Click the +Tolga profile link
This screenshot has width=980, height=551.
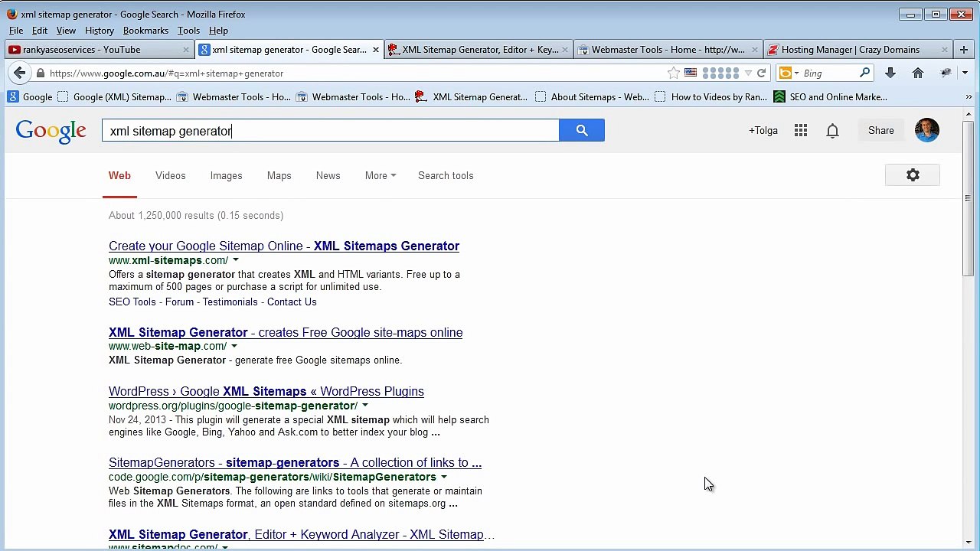coord(763,131)
